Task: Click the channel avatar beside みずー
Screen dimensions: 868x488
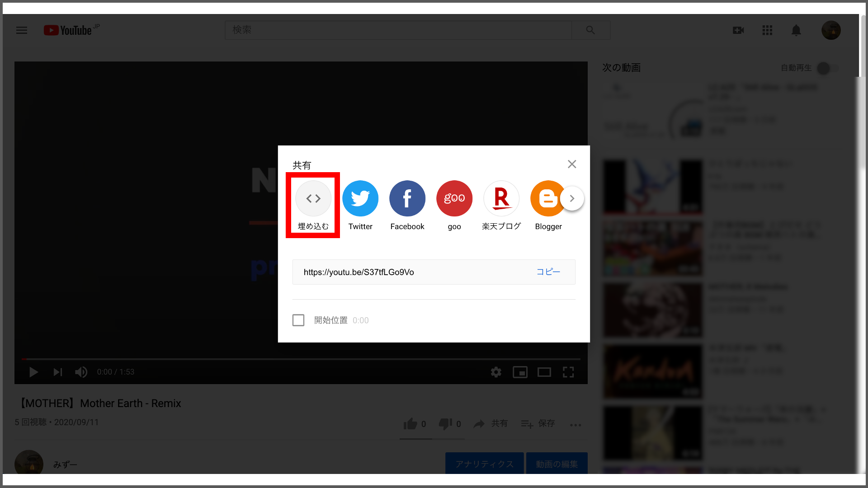Action: pyautogui.click(x=29, y=462)
